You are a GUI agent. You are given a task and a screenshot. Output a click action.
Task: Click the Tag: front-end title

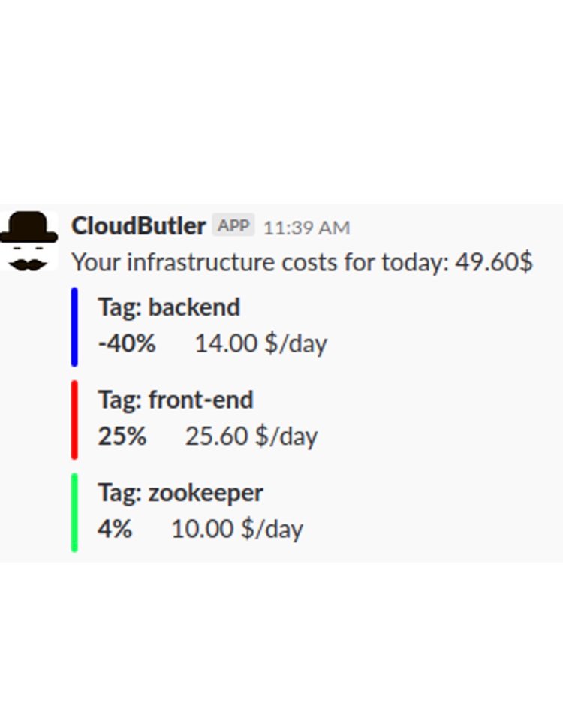click(x=176, y=400)
